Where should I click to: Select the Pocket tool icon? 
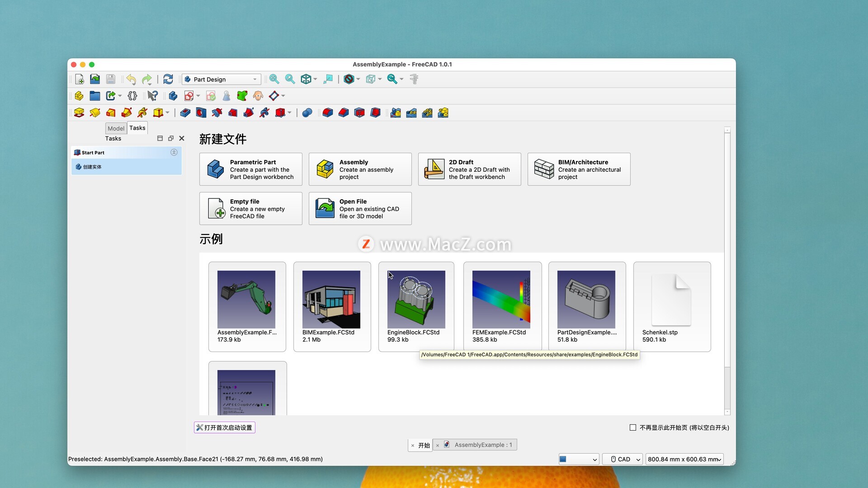(185, 113)
